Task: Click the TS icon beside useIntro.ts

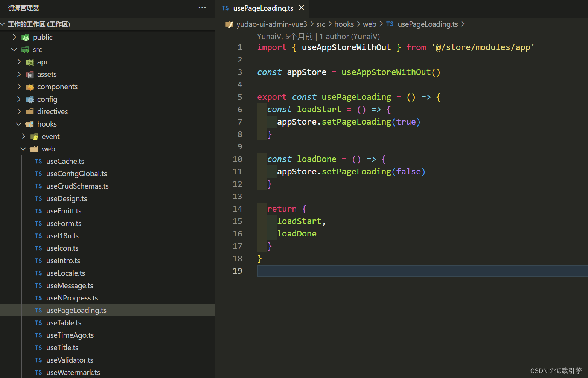Action: click(38, 261)
